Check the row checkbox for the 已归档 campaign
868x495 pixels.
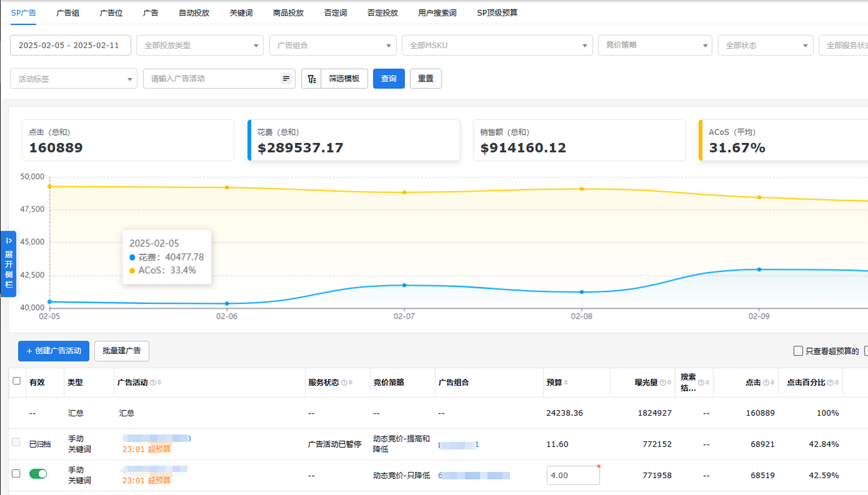tap(17, 443)
